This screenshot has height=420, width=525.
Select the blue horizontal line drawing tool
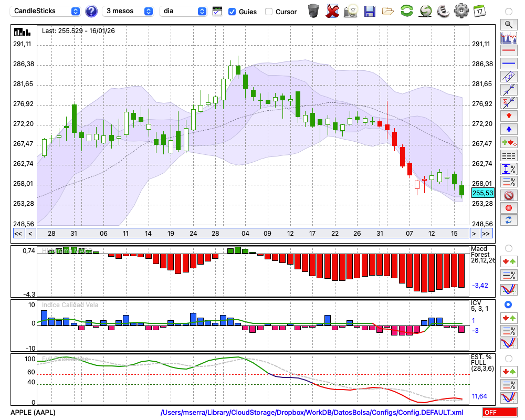(508, 64)
